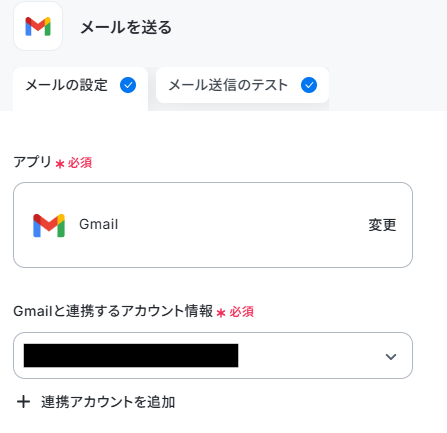Click the redacted account name in dropdown
The height and width of the screenshot is (433, 447).
(131, 355)
